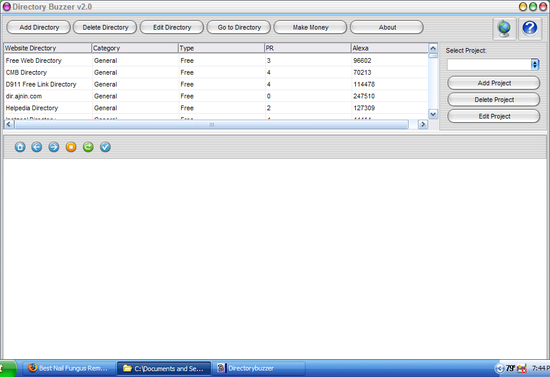Click the blue checkmark icon

(x=105, y=147)
